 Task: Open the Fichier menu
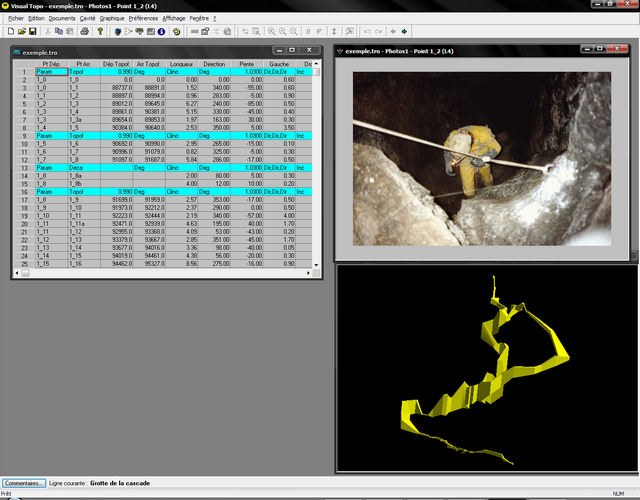click(x=15, y=18)
